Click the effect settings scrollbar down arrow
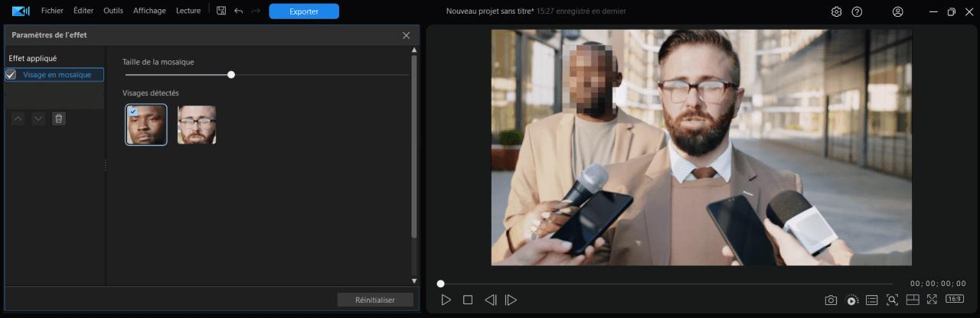 tap(415, 281)
